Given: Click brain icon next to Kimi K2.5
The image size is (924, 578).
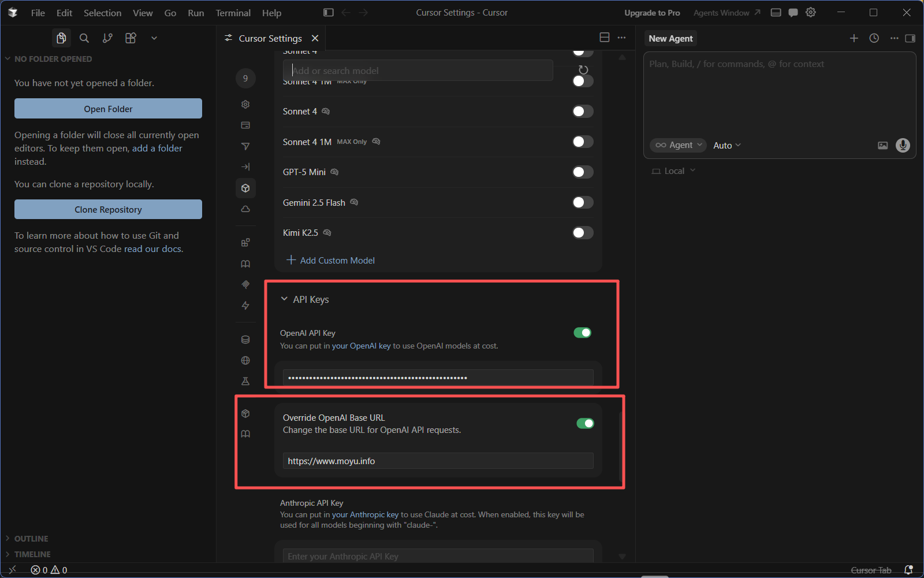Looking at the screenshot, I should pos(327,233).
